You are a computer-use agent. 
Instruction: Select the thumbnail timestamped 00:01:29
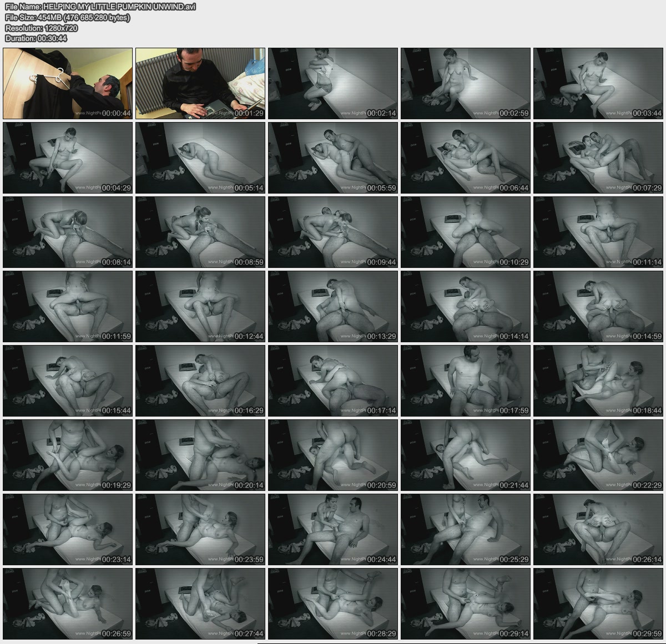click(200, 83)
